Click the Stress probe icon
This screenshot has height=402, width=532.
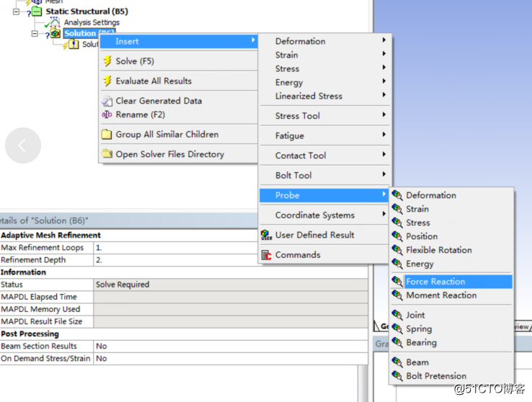[397, 223]
